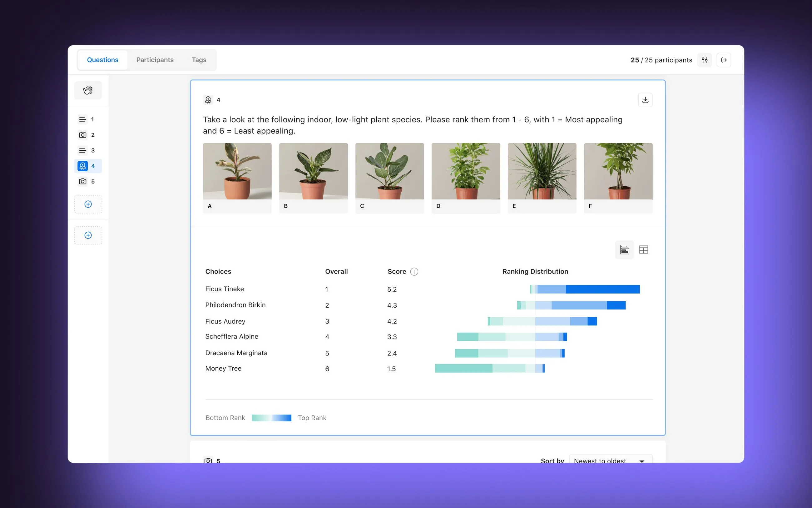Click the Money Tree distribution bar
Viewport: 812px width, 508px height.
click(490, 369)
